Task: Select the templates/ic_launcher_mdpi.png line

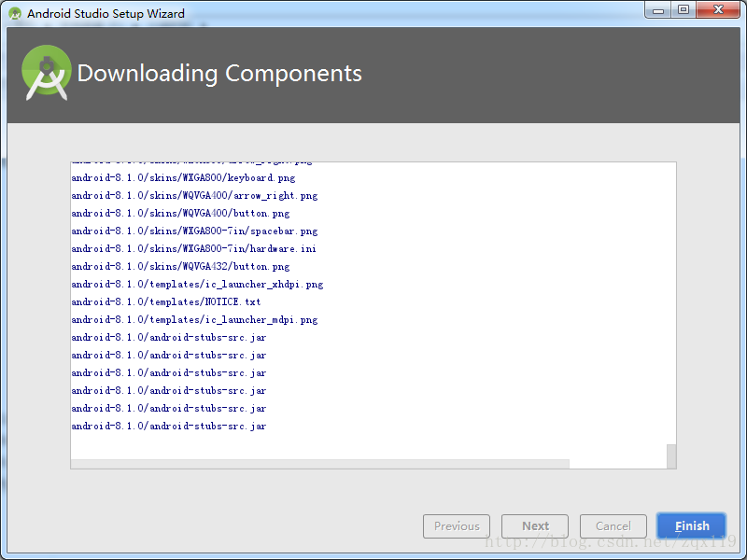Action: point(194,319)
